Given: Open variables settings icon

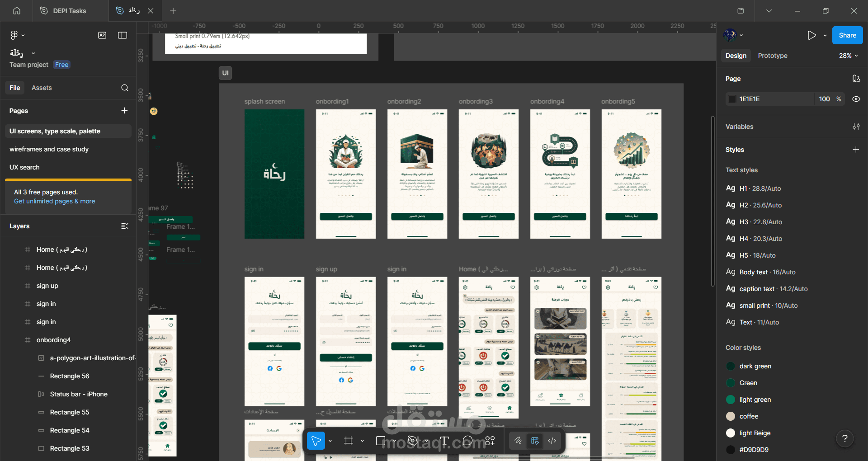Looking at the screenshot, I should coord(856,127).
